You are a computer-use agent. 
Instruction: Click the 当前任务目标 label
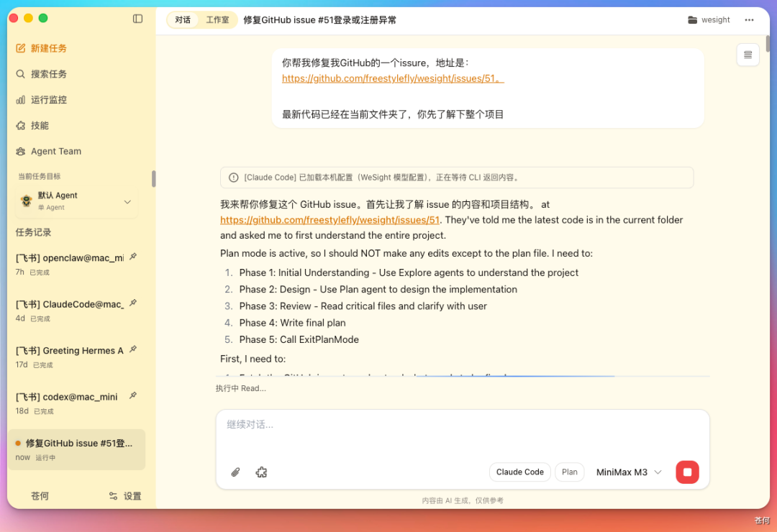39,176
